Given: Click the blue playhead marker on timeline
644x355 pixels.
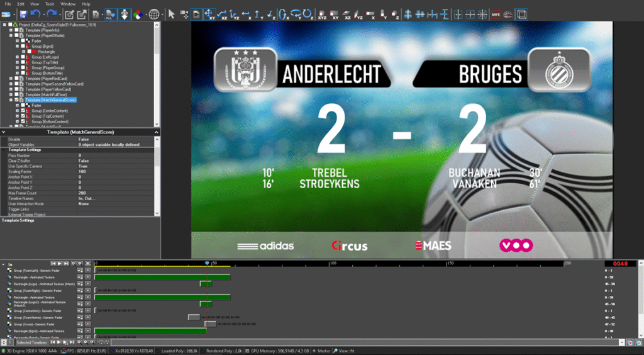Looking at the screenshot, I should tap(207, 262).
